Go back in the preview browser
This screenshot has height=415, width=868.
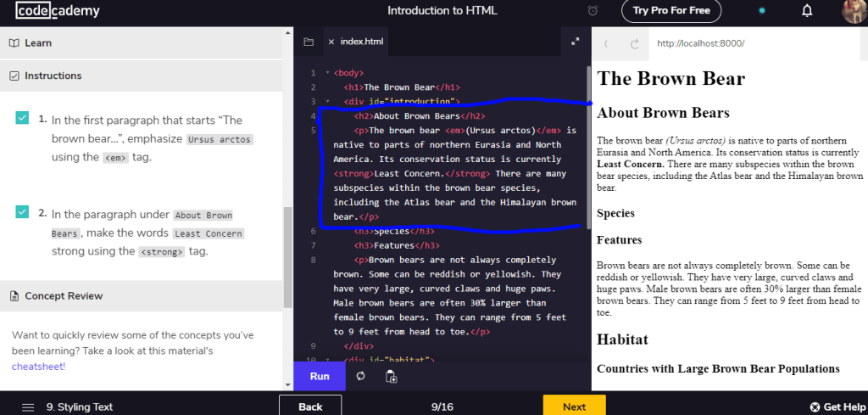coord(606,43)
